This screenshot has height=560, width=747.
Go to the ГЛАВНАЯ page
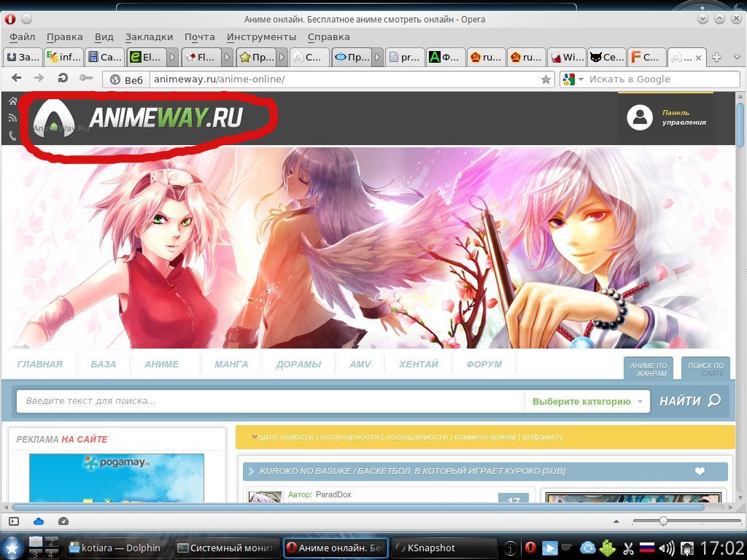point(39,365)
